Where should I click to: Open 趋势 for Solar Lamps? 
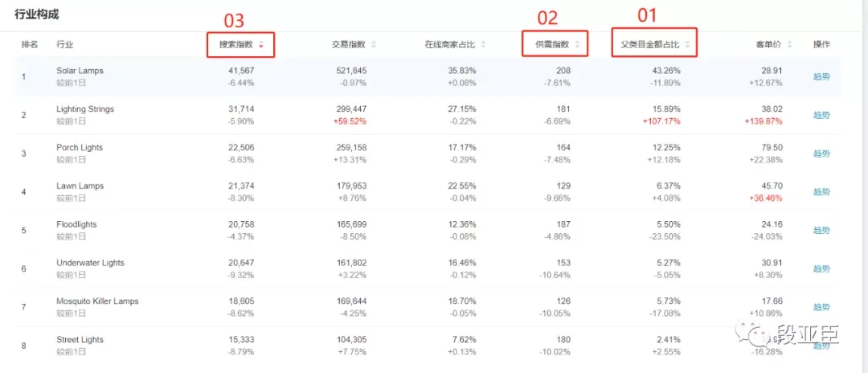[821, 77]
